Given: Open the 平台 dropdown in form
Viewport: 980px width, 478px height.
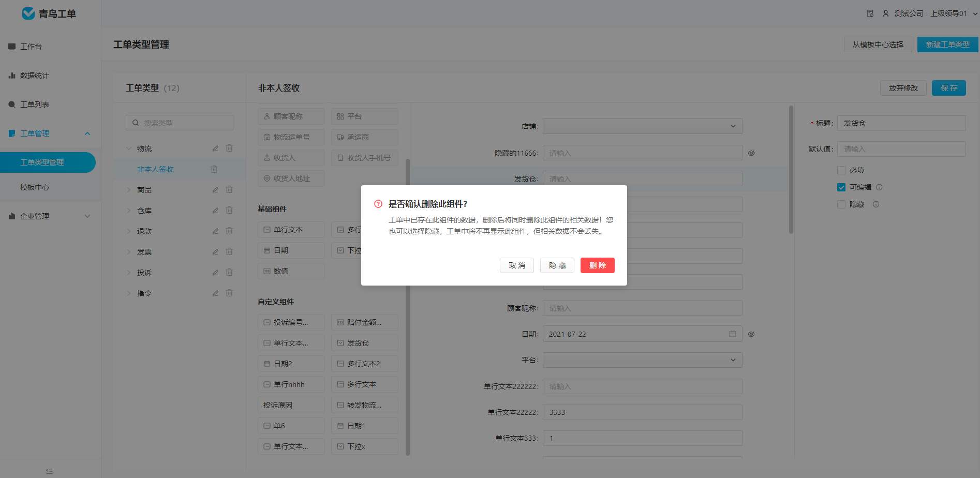Looking at the screenshot, I should tap(642, 360).
